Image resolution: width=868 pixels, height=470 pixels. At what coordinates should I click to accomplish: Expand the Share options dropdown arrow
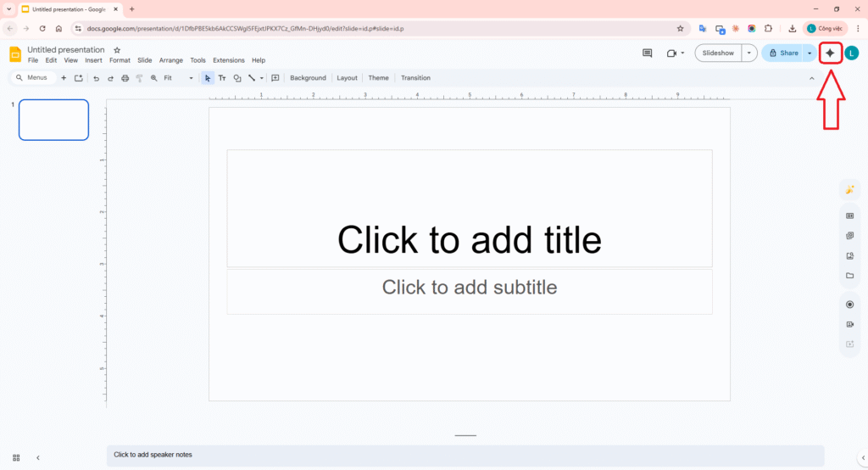tap(810, 53)
